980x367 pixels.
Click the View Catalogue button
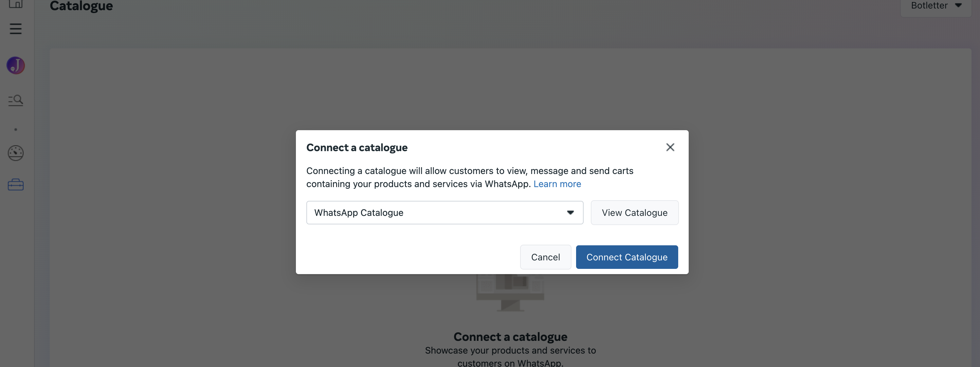point(634,213)
